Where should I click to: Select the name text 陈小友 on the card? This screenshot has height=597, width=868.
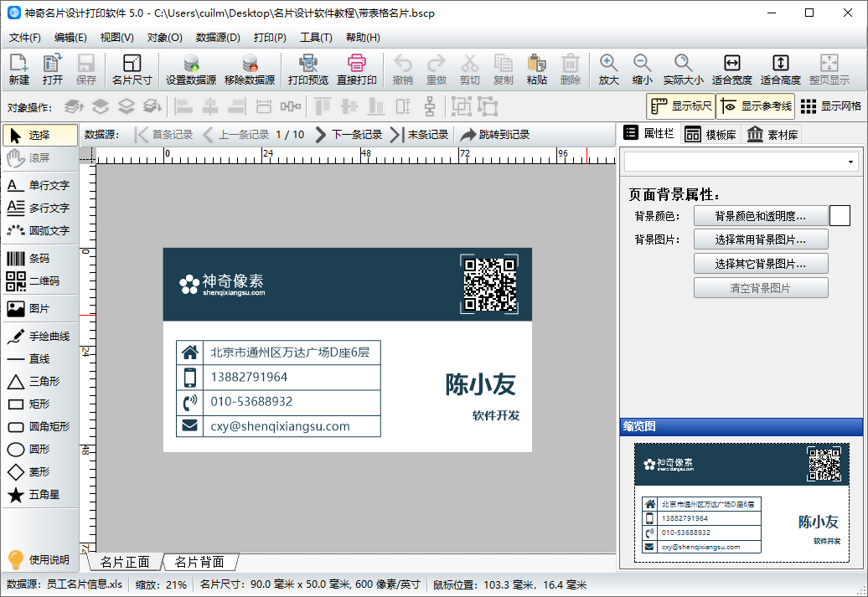[481, 384]
